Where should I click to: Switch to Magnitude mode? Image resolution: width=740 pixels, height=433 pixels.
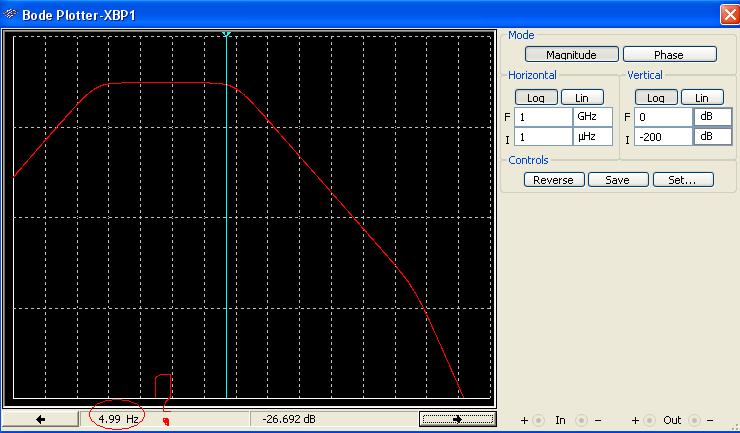[x=571, y=55]
